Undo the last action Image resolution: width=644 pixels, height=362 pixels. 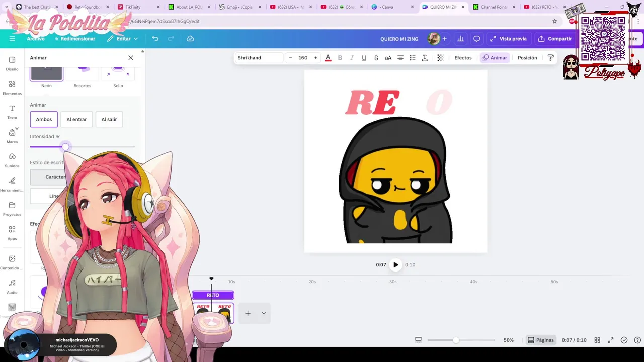tap(155, 39)
